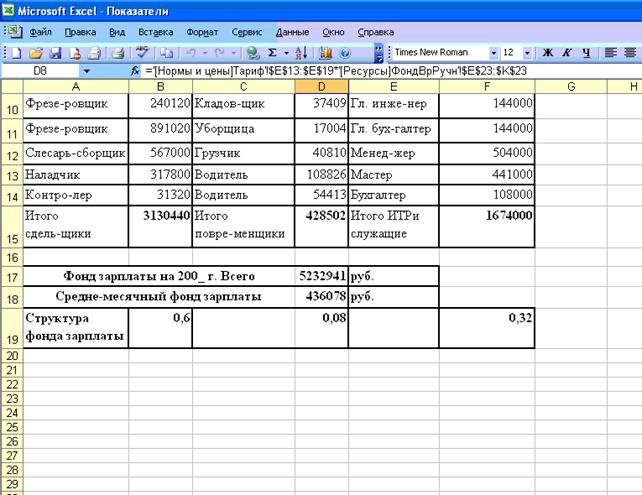Image resolution: width=642 pixels, height=495 pixels.
Task: Open Help with the question mark icon
Action: pos(345,53)
